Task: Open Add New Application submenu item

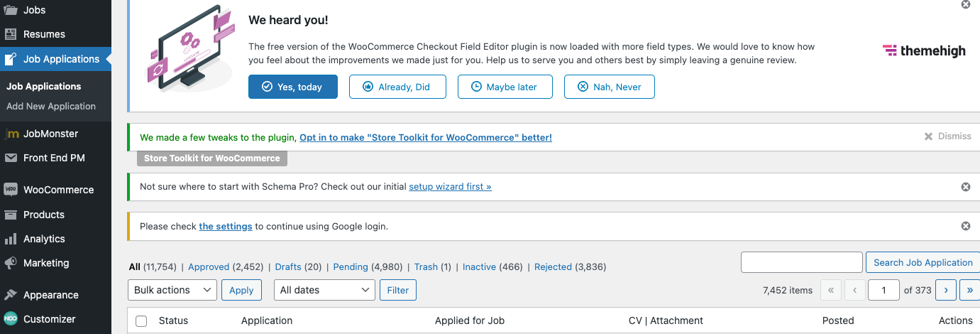Action: 51,106
